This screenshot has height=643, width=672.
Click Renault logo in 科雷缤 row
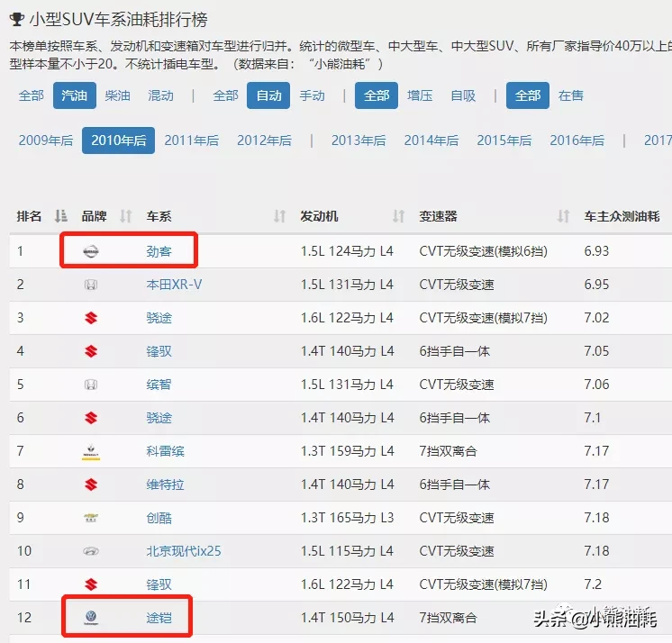[91, 451]
